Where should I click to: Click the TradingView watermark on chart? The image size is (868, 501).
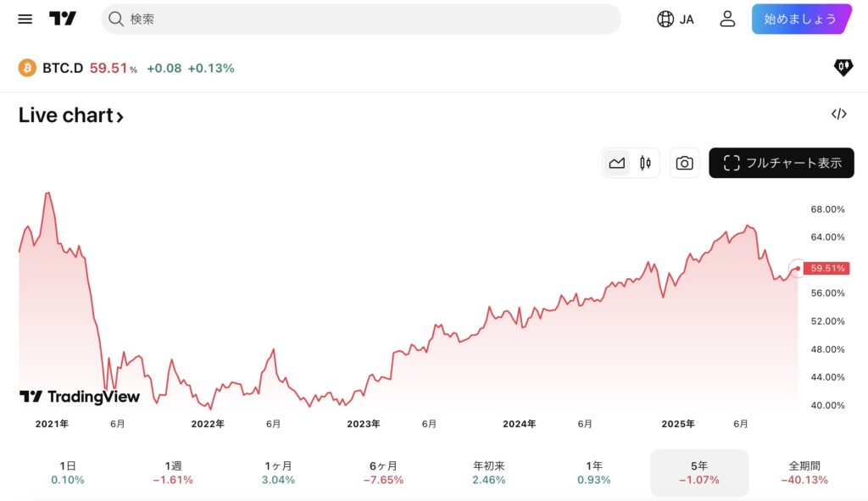point(80,397)
